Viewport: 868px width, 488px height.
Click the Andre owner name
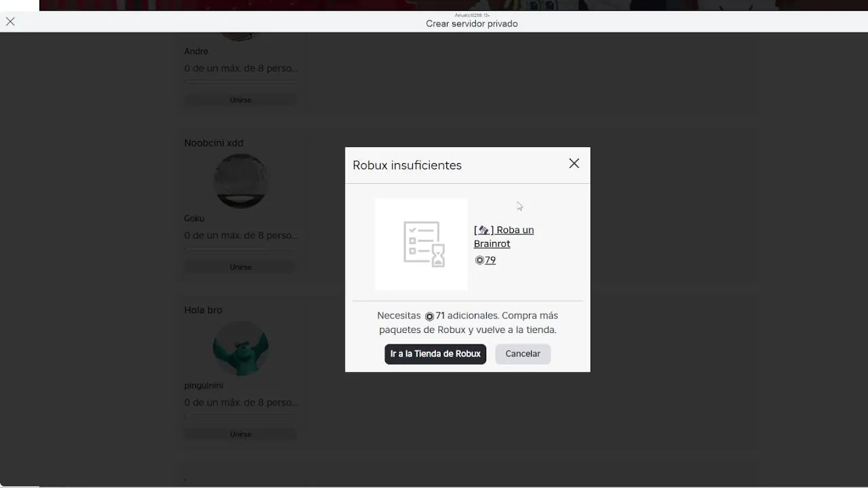coord(196,52)
